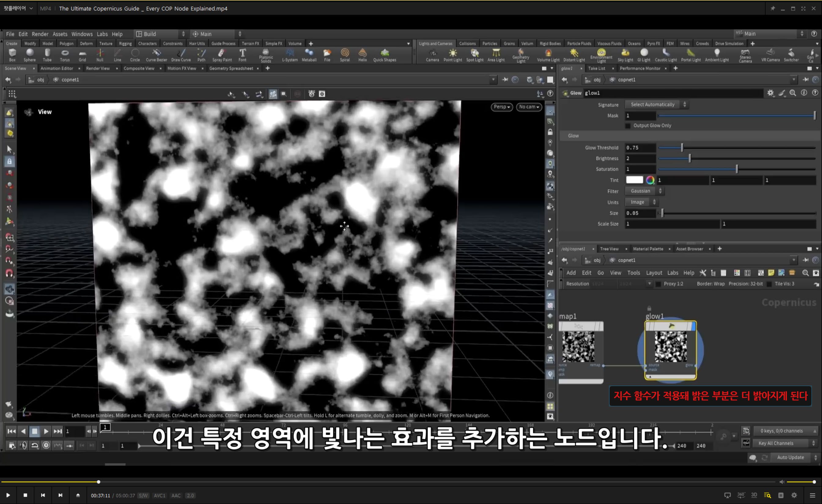Image resolution: width=822 pixels, height=504 pixels.
Task: Click the PotPlayer play button
Action: pyautogui.click(x=8, y=495)
